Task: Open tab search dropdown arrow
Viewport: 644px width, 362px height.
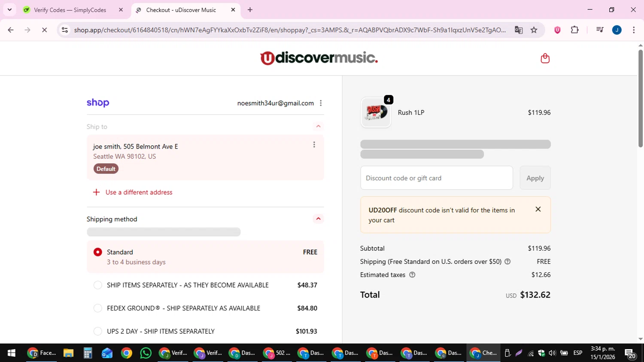Action: tap(9, 10)
